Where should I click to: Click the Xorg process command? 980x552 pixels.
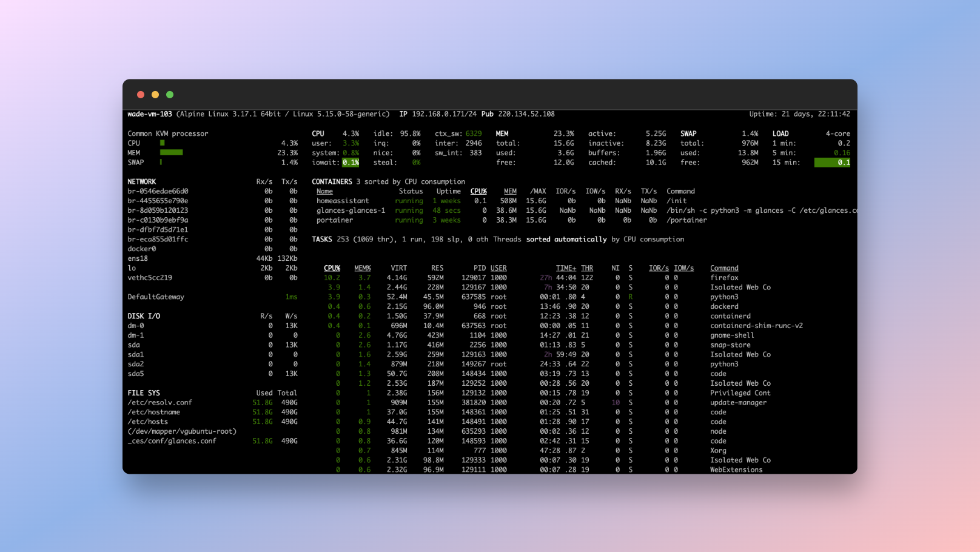pos(718,451)
